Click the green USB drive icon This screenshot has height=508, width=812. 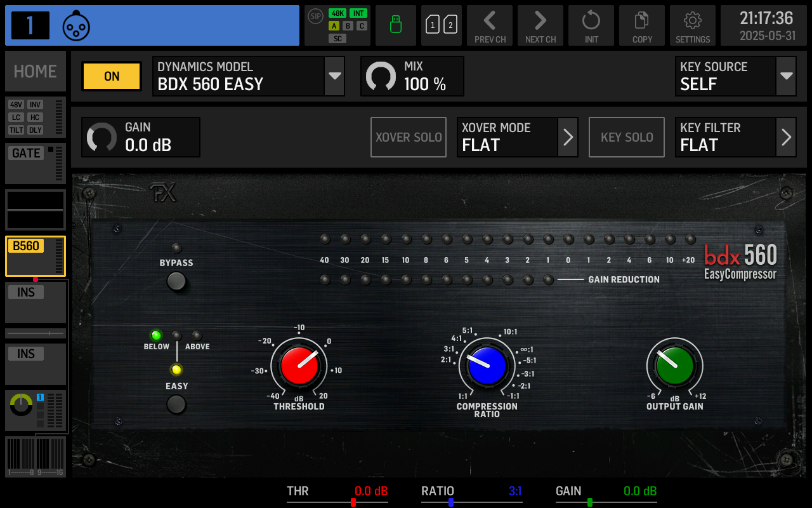395,25
